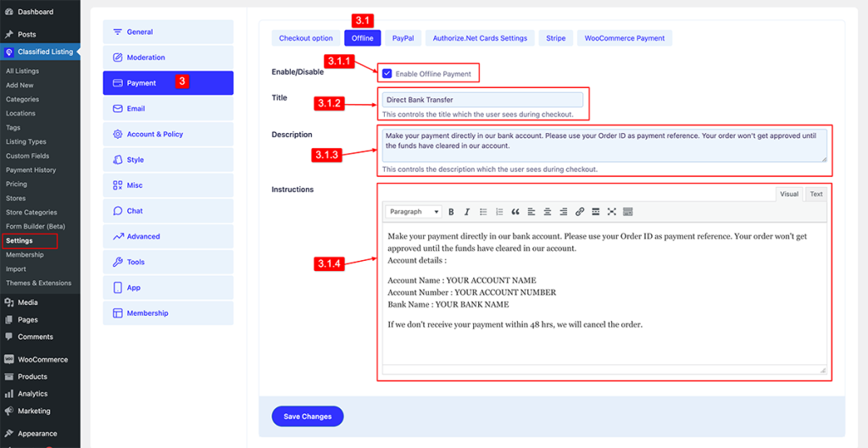Insert a numbered list in the editor
Image resolution: width=868 pixels, height=448 pixels.
pos(499,212)
